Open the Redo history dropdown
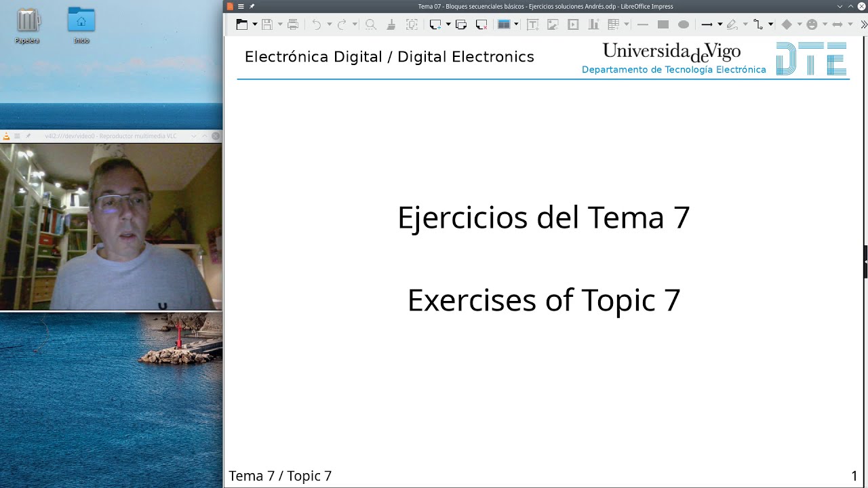 (355, 24)
